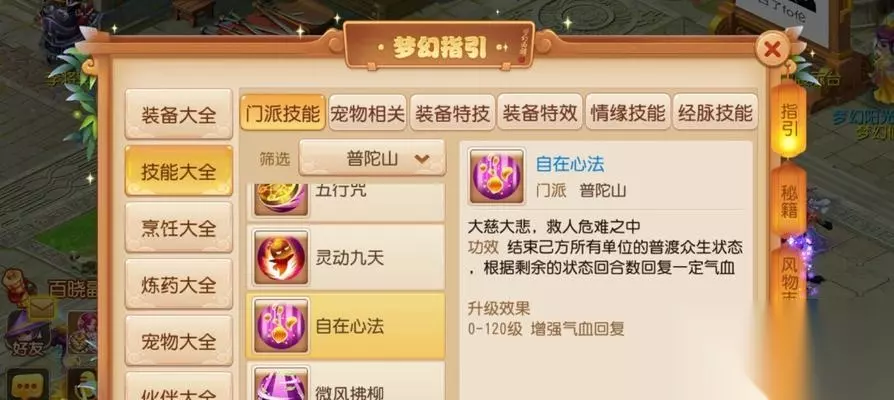Click the 灵动九天 skill icon
Viewport: 894px width, 400px height.
(281, 257)
